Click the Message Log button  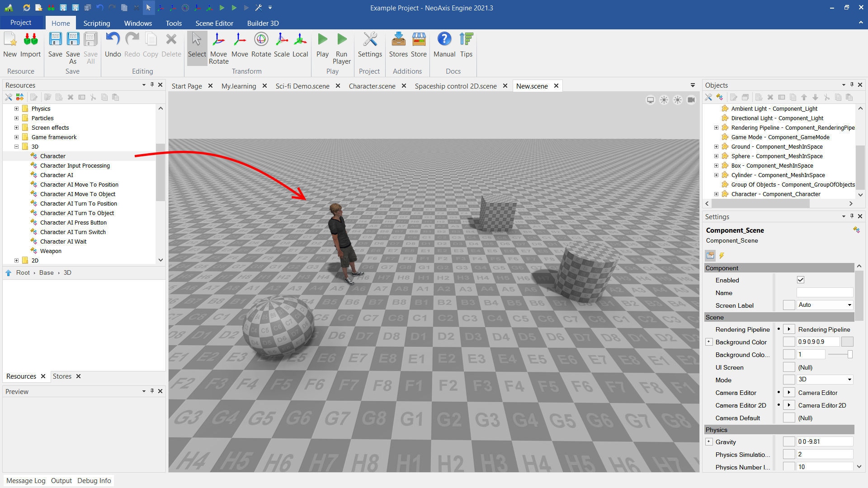click(26, 481)
